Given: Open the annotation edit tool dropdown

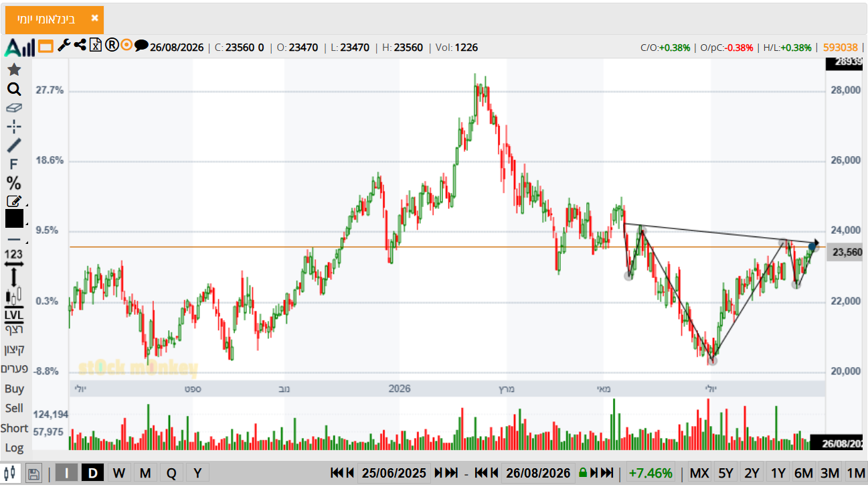Looking at the screenshot, I should click(15, 200).
